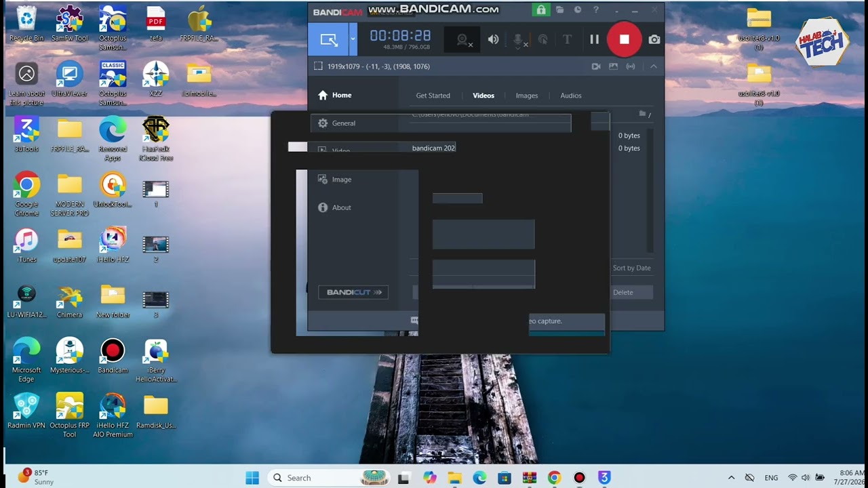This screenshot has height=488, width=868.
Task: Open the XZZ desktop shortcut
Action: point(156,79)
